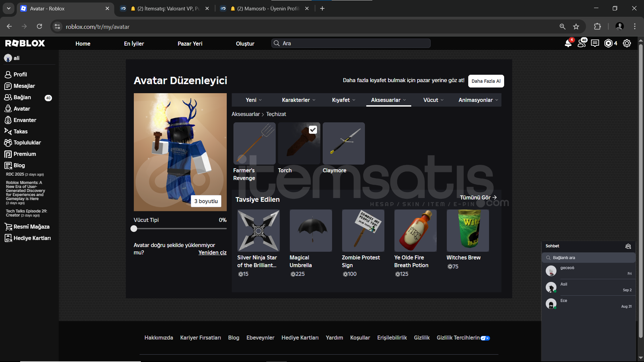The height and width of the screenshot is (362, 644).
Task: Open Ye Olde Fire Breath Potion item
Action: point(416,231)
